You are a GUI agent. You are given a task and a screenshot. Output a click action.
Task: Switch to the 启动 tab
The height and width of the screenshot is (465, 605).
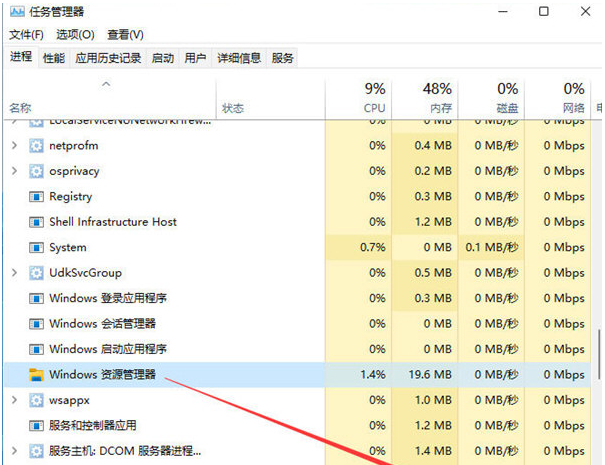coord(162,58)
